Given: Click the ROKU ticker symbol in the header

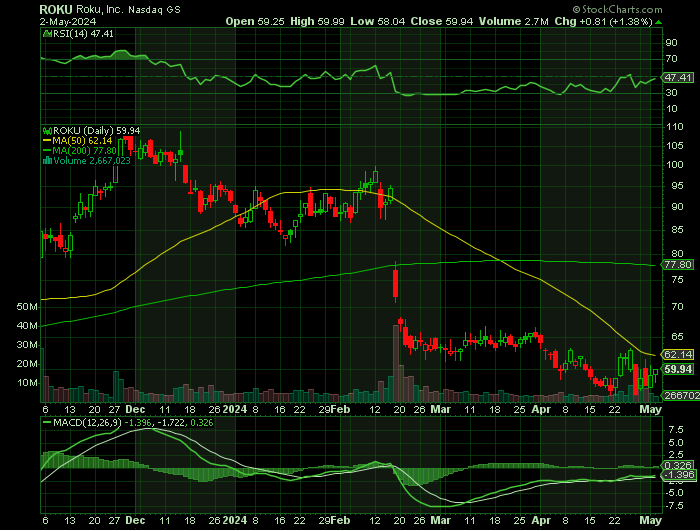Looking at the screenshot, I should pos(56,9).
